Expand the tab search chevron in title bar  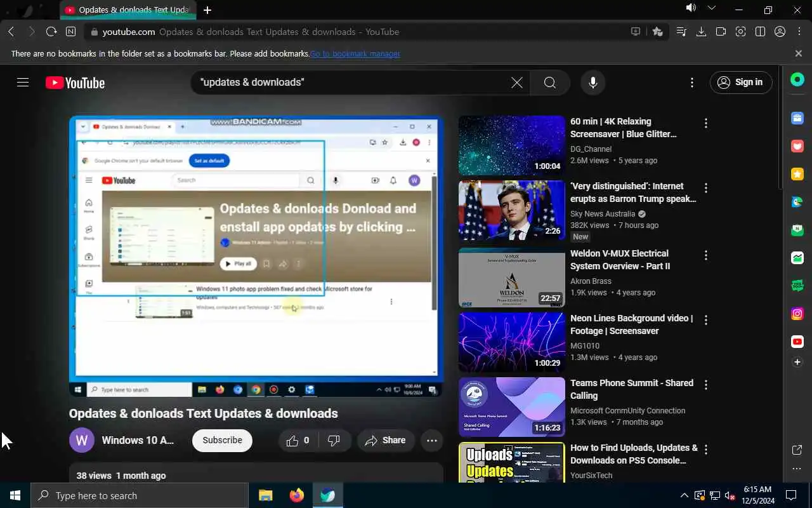(x=711, y=8)
